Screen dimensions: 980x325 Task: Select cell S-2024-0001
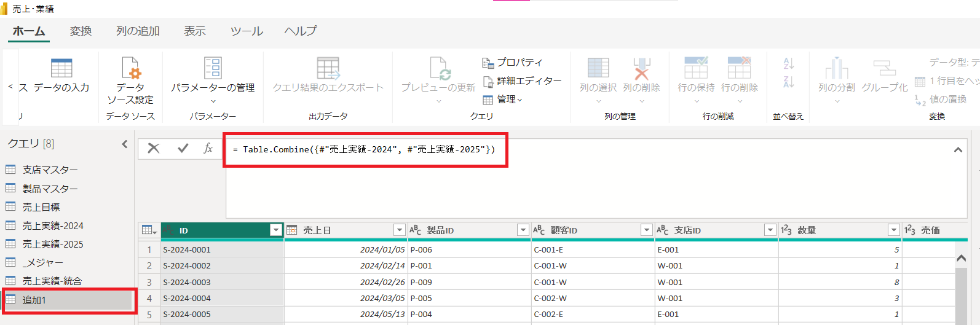point(222,249)
